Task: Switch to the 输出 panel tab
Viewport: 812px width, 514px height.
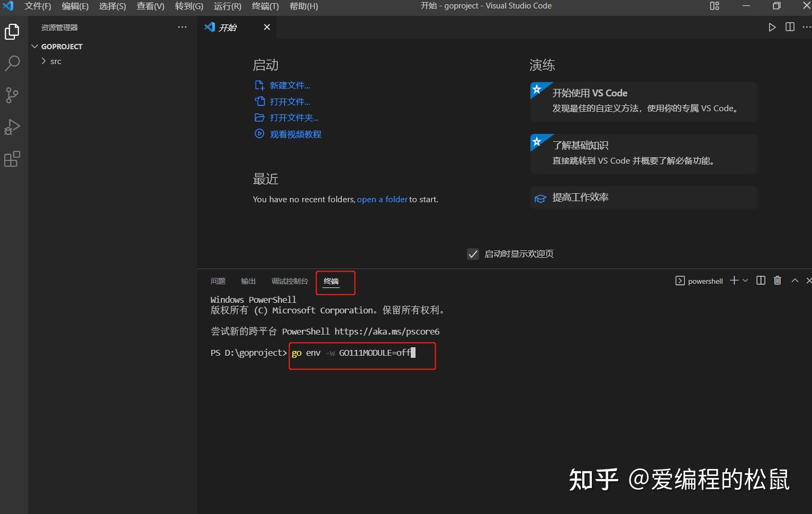Action: click(248, 281)
